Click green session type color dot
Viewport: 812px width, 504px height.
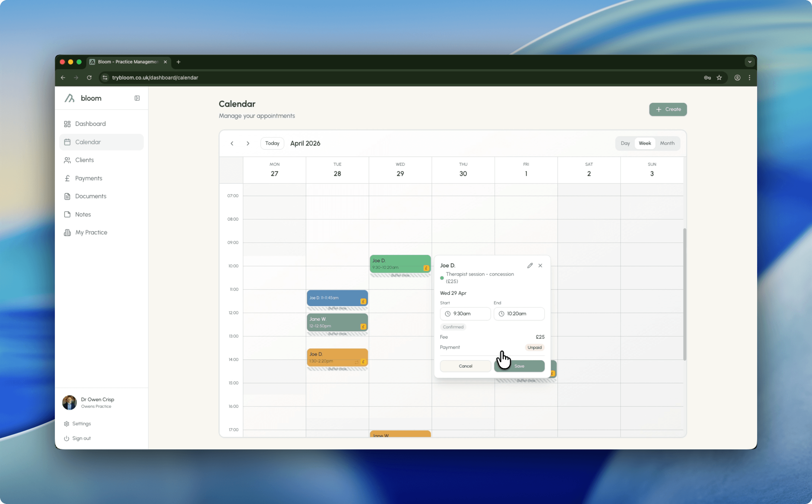coord(442,278)
